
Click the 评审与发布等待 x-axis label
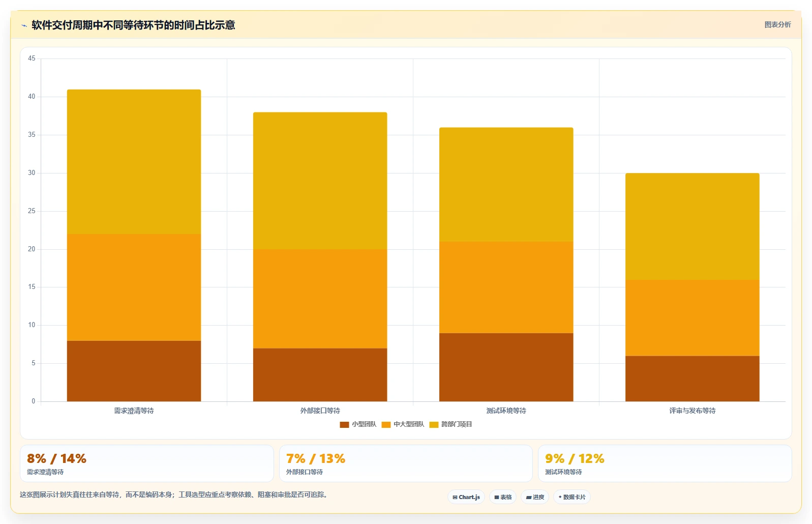pyautogui.click(x=692, y=411)
